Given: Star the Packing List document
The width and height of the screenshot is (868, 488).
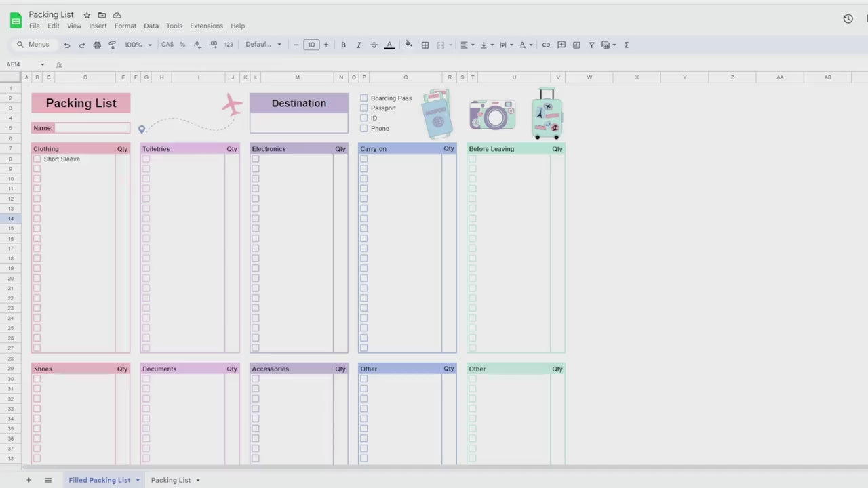Looking at the screenshot, I should [x=87, y=15].
